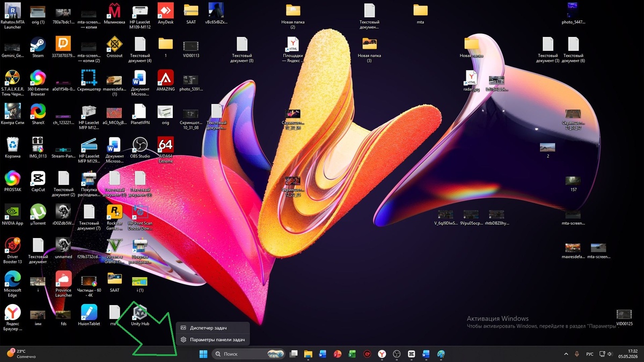Click the Поиск search box on taskbar
The height and width of the screenshot is (362, 644).
click(248, 354)
